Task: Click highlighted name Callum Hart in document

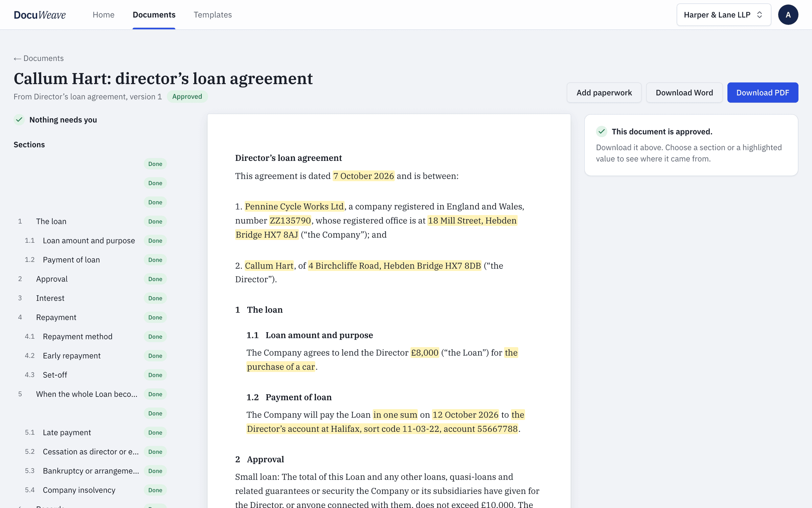Action: click(269, 266)
